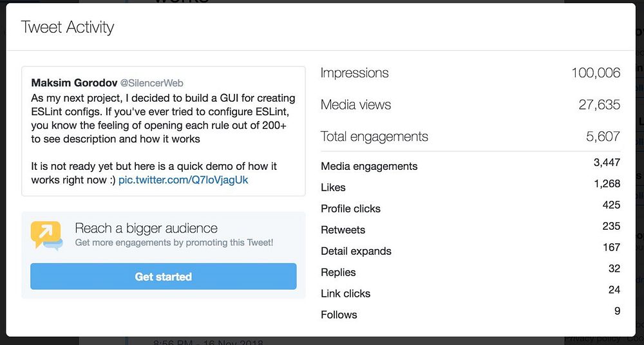The height and width of the screenshot is (345, 644).
Task: Click the Likes stat row
Action: (470, 185)
